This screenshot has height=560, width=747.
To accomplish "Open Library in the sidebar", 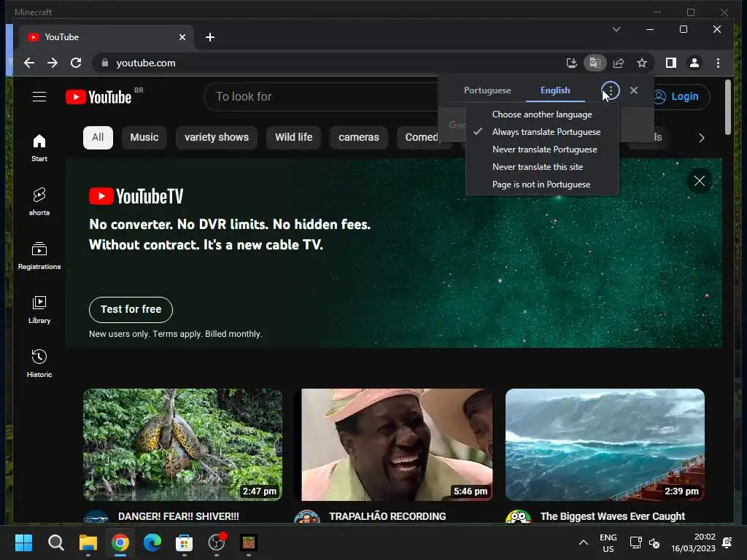I will [39, 309].
